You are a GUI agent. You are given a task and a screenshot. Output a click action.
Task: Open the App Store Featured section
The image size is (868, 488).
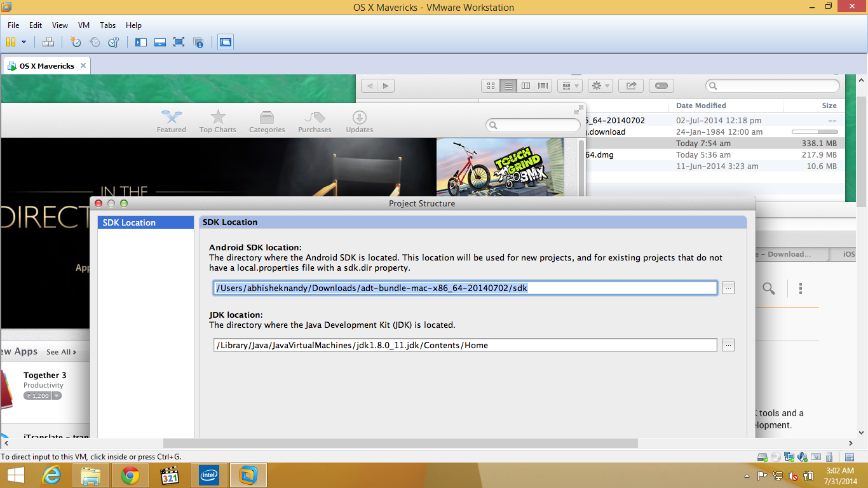click(172, 121)
